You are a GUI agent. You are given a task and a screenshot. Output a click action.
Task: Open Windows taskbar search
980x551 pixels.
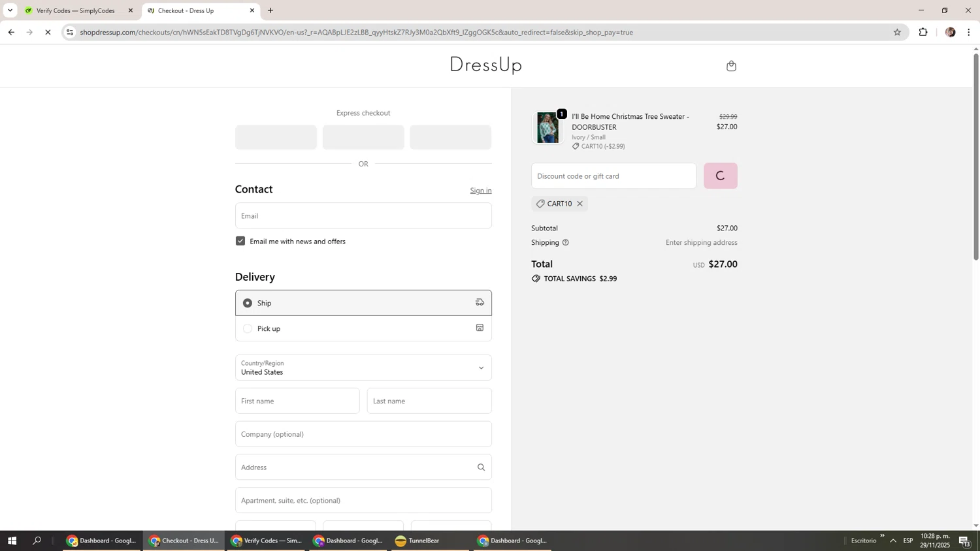tap(37, 541)
